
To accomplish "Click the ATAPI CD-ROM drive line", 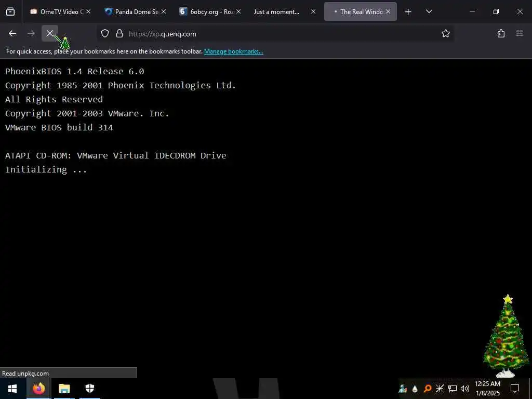I will pos(116,155).
